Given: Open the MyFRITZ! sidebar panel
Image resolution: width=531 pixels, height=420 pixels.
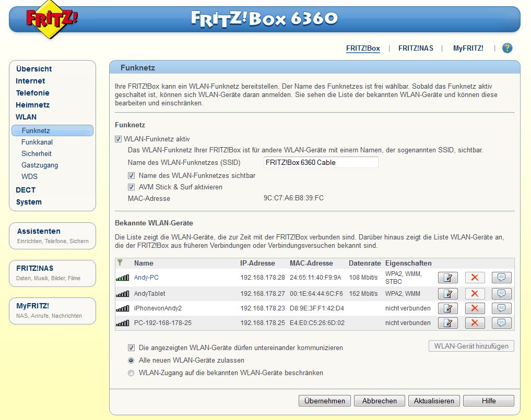Looking at the screenshot, I should (x=53, y=310).
